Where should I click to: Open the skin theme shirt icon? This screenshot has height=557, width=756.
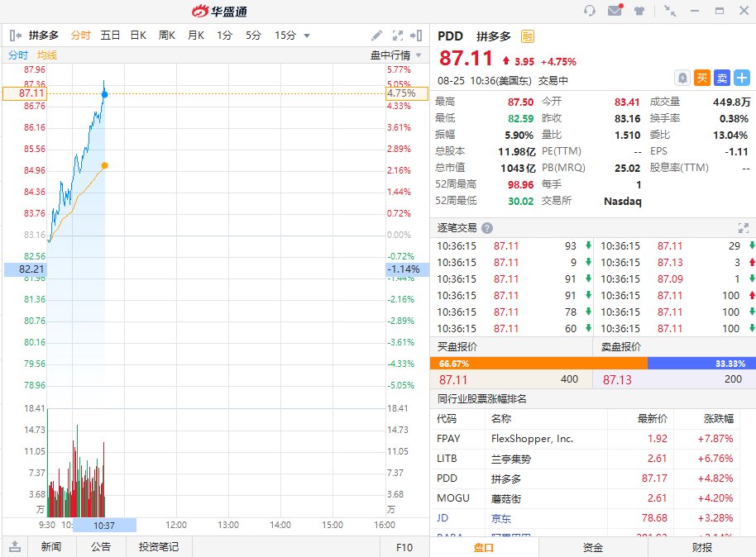tap(639, 11)
